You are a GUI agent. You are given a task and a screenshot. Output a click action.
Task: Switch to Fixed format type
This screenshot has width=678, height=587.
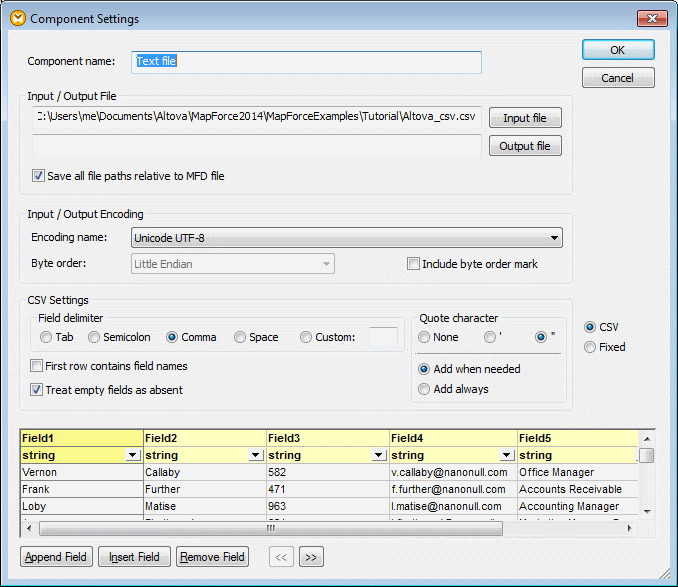(x=590, y=347)
